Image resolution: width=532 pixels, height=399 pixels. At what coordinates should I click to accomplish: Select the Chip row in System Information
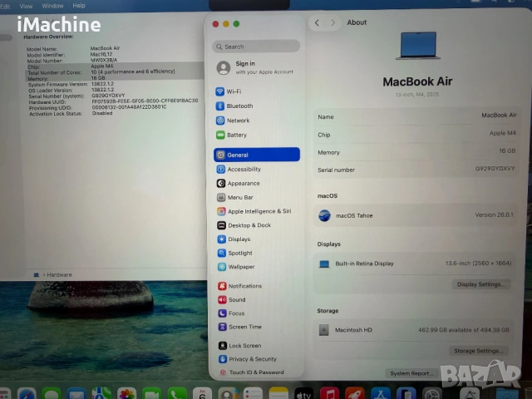tap(115, 66)
